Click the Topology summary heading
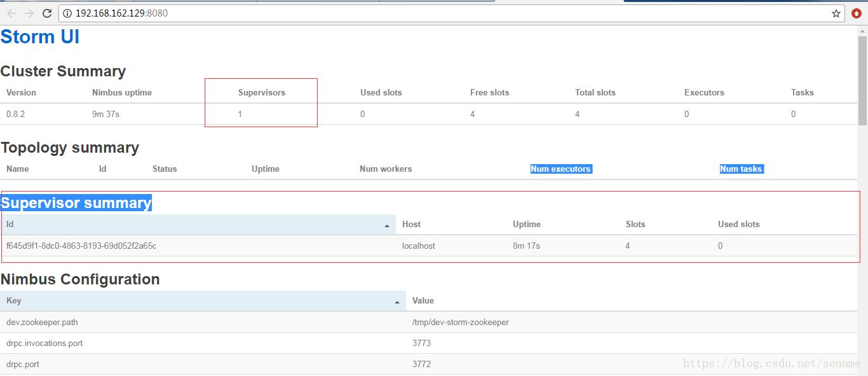 [x=70, y=148]
